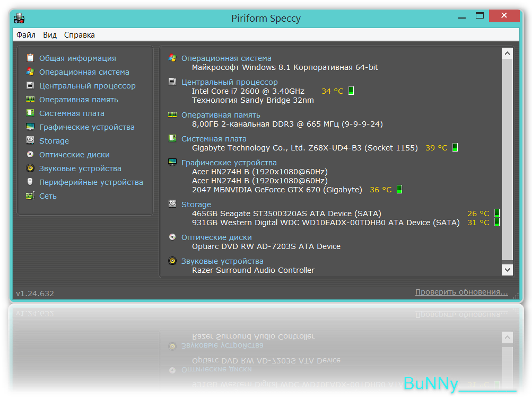Click the 39 °C motherboard temperature value
The width and height of the screenshot is (532, 400).
coord(437,148)
